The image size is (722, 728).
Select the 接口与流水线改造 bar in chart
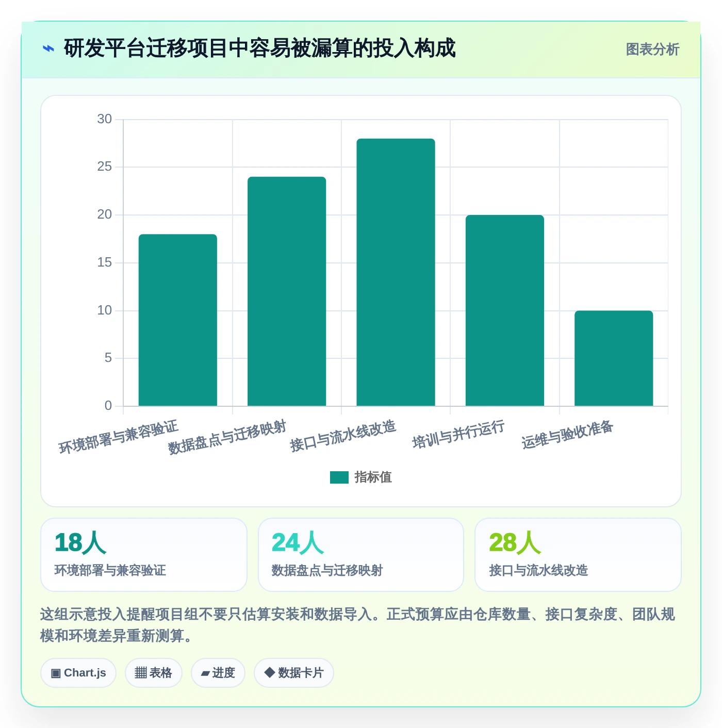point(396,272)
